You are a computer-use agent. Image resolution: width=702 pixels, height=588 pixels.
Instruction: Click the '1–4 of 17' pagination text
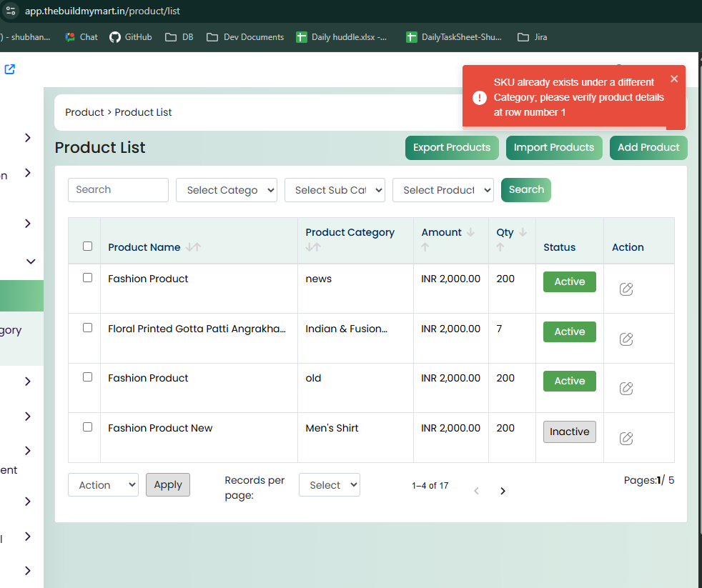point(430,486)
